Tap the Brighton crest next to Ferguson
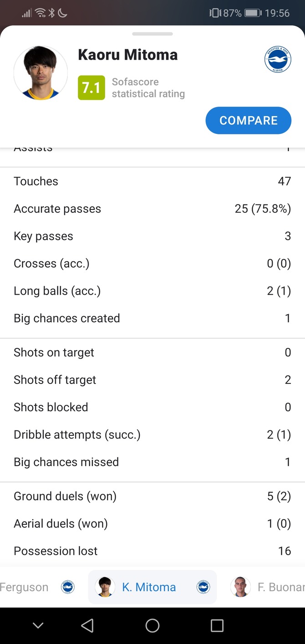The width and height of the screenshot is (305, 644). tap(68, 587)
